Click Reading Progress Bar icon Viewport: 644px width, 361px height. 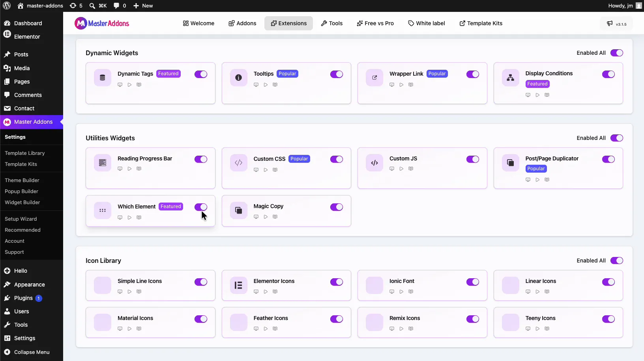click(103, 163)
